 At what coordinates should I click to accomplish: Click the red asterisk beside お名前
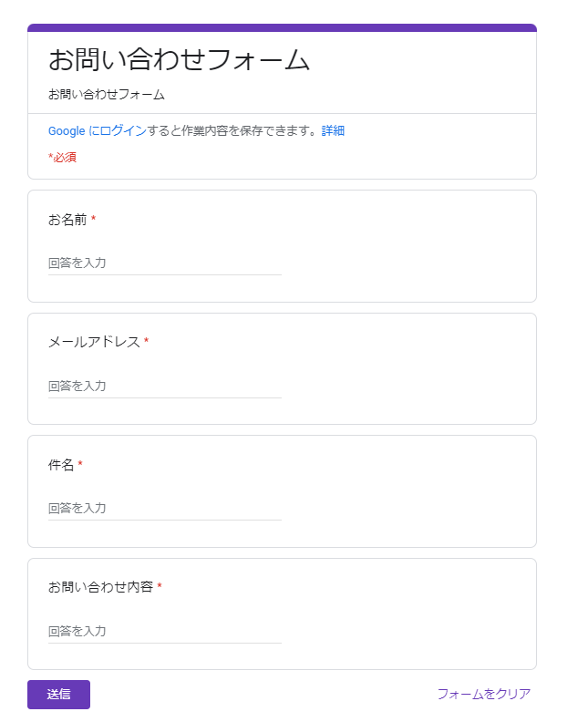[94, 218]
